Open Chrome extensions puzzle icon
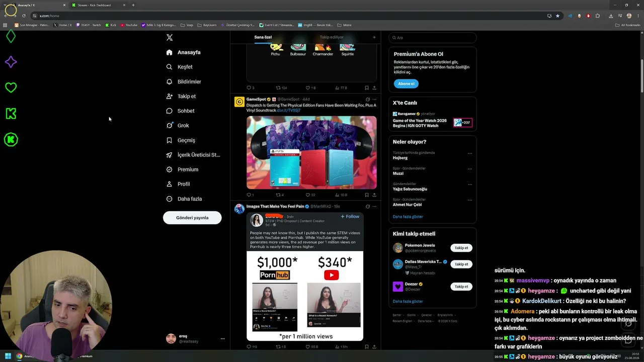Viewport: 644px width, 362px height. pyautogui.click(x=597, y=16)
